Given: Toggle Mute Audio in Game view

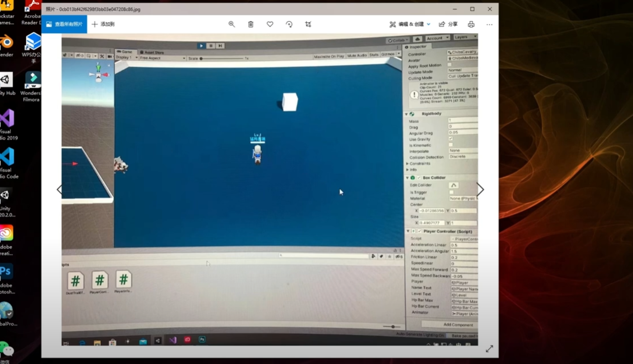Looking at the screenshot, I should pyautogui.click(x=357, y=56).
